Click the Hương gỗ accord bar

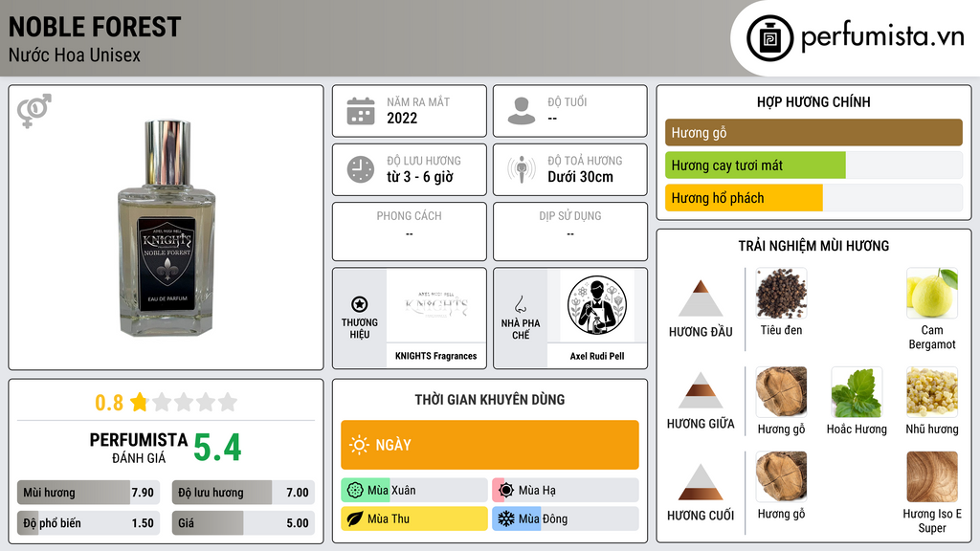[x=813, y=132]
